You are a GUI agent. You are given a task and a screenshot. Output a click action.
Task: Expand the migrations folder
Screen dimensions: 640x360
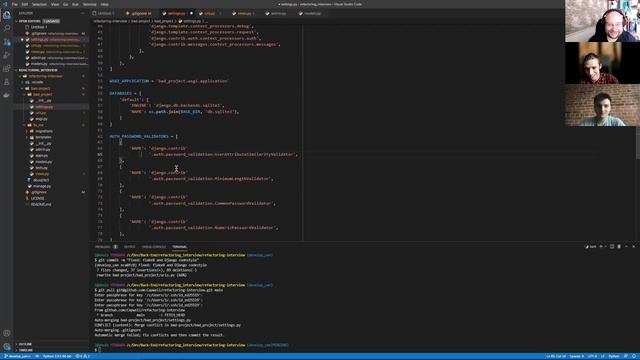[51, 131]
